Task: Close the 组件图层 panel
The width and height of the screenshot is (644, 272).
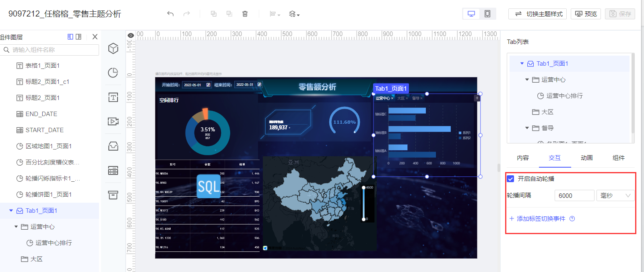Action: coord(95,37)
